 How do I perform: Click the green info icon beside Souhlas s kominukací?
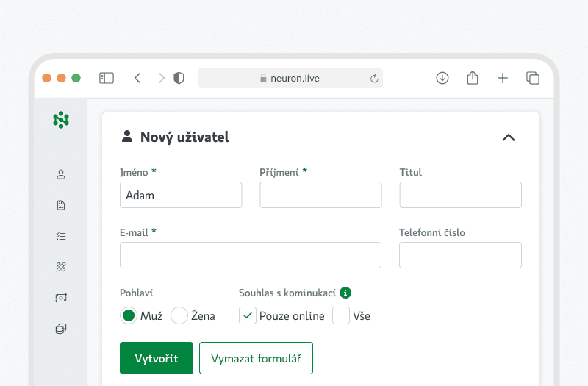[x=345, y=292]
